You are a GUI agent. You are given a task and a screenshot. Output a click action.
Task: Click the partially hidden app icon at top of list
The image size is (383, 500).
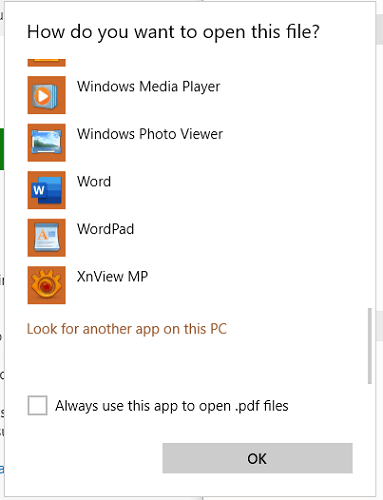(46, 63)
